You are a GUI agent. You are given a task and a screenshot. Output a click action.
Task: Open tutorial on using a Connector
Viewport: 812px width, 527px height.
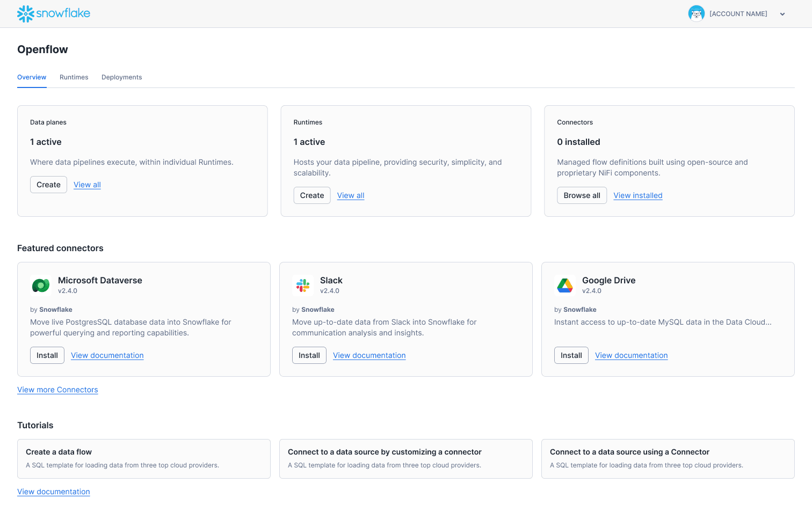click(668, 459)
